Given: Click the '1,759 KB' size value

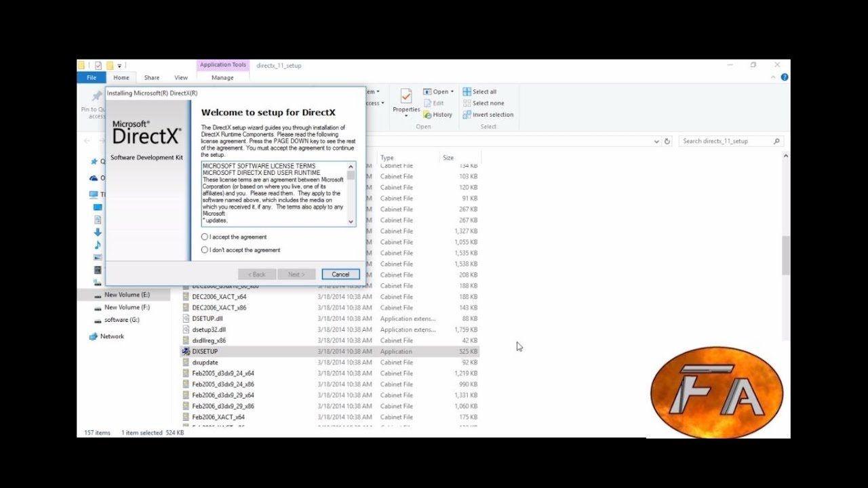Looking at the screenshot, I should [465, 329].
